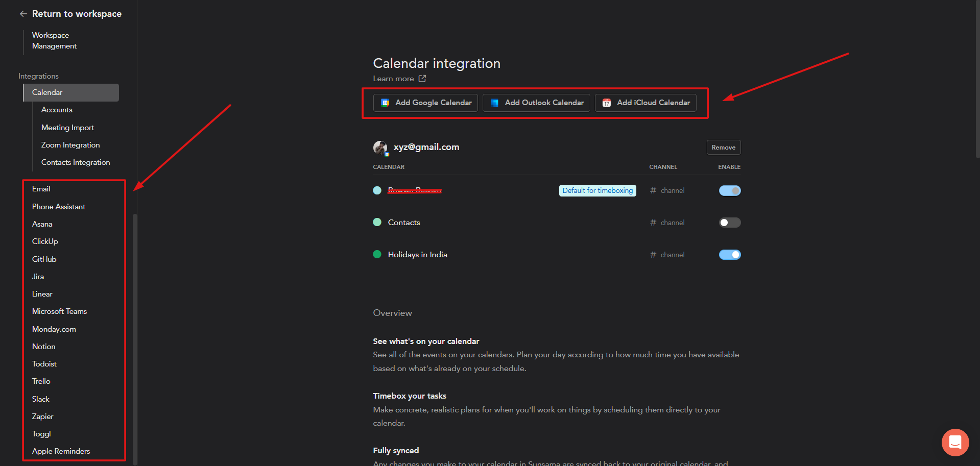This screenshot has height=466, width=980.
Task: Open the Zapier integration
Action: click(42, 416)
